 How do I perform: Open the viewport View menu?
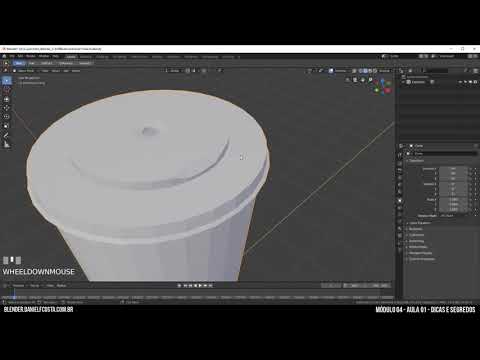tap(45, 71)
